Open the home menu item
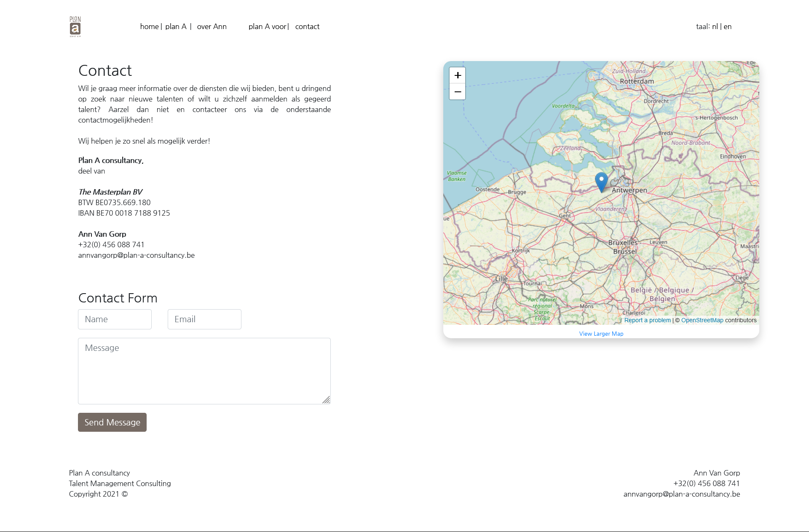Viewport: 809px width, 532px height. [x=149, y=27]
